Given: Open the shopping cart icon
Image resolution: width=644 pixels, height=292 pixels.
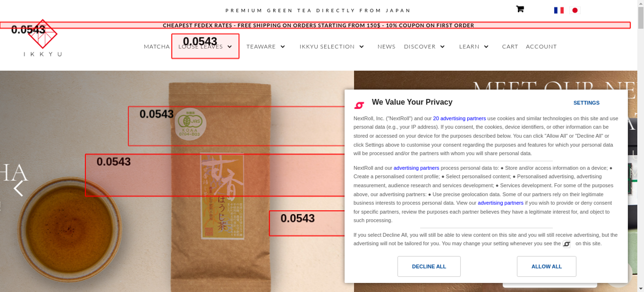Looking at the screenshot, I should [520, 9].
